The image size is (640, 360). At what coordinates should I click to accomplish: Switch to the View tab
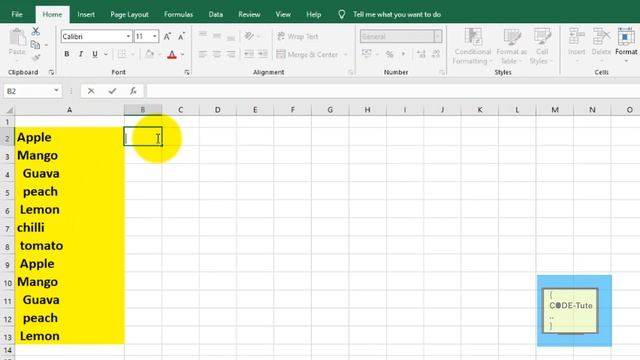(283, 14)
